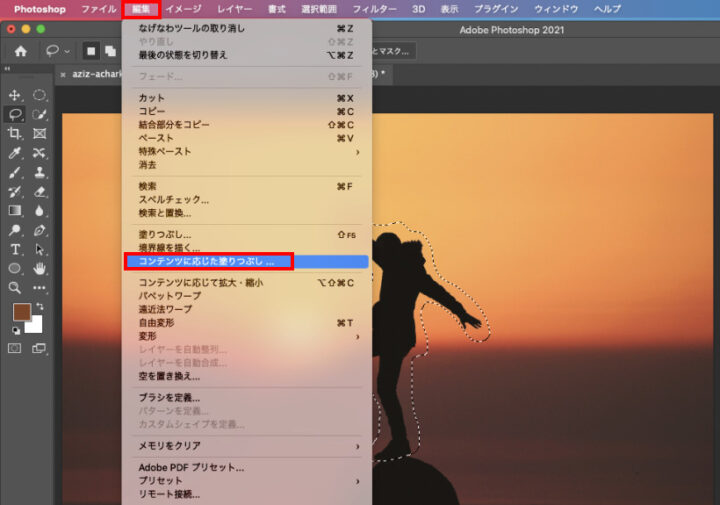The image size is (720, 505).
Task: Choose 塗りつぶし... menu item
Action: 247,235
